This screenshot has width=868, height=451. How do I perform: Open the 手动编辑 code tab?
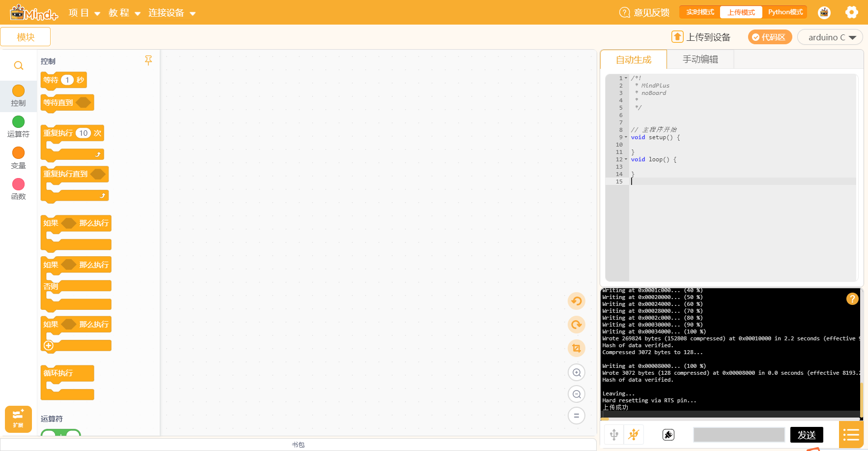click(700, 60)
